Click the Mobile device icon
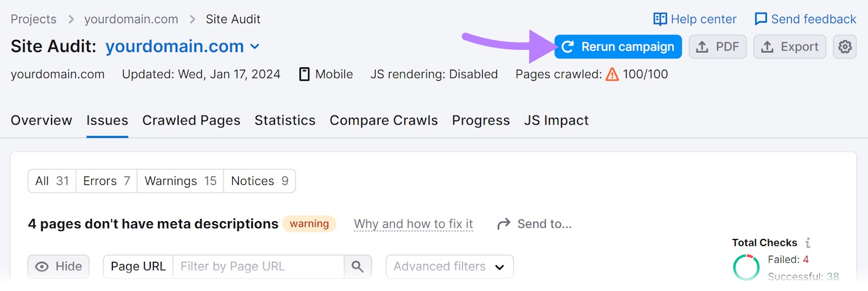868x291 pixels. pos(305,74)
